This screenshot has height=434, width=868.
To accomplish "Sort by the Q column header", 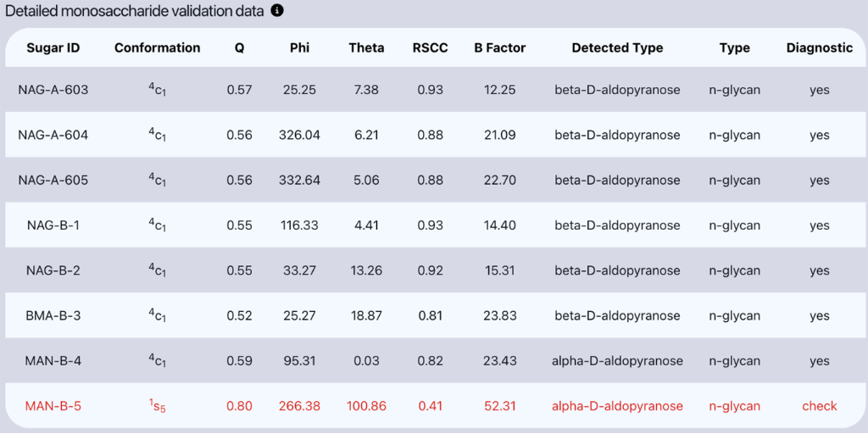I will coord(239,47).
